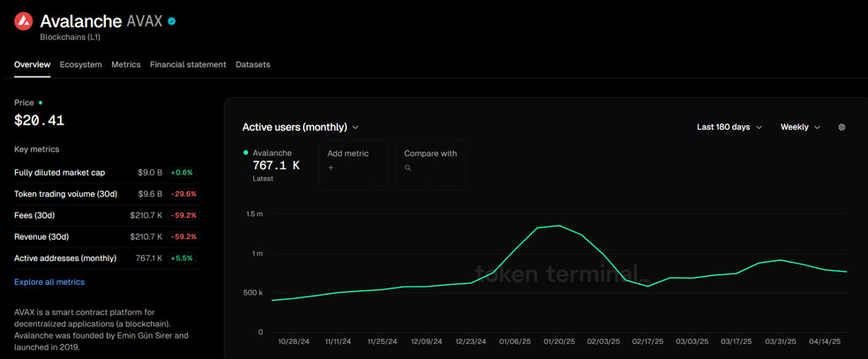The width and height of the screenshot is (868, 359).
Task: Select the Active addresses (monthly) row
Action: click(106, 258)
